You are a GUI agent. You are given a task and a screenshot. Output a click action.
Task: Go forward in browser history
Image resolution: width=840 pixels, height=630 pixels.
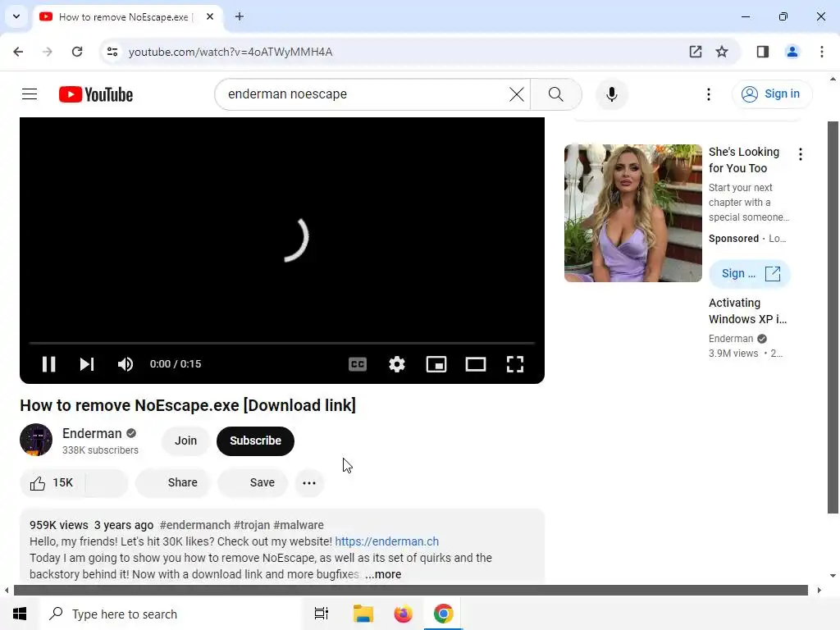(x=48, y=52)
